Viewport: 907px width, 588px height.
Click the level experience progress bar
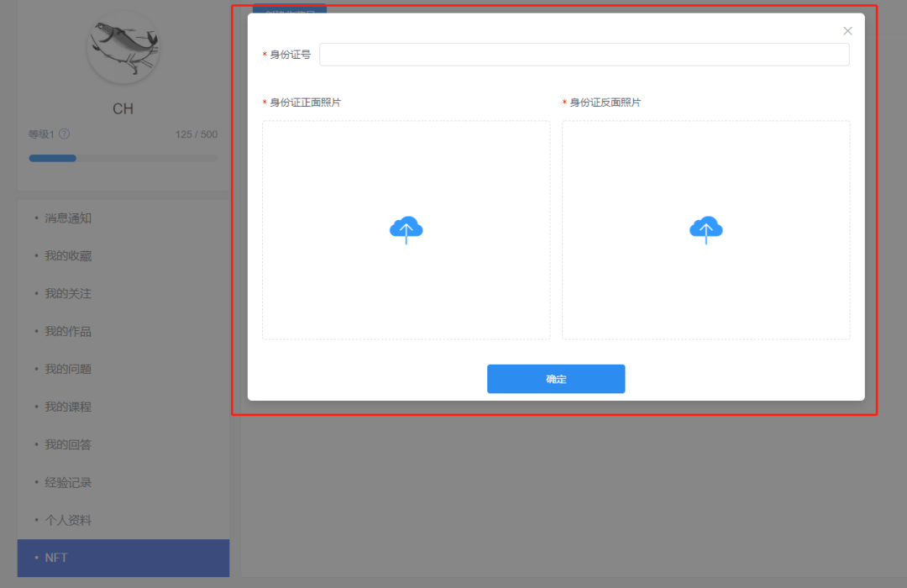click(x=123, y=158)
